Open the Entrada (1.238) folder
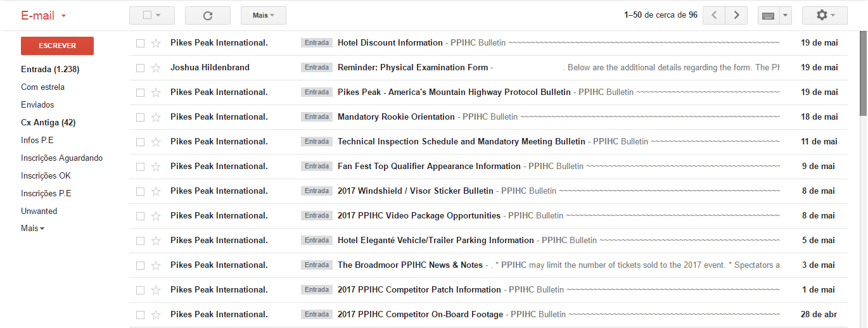Image resolution: width=868 pixels, height=328 pixels. click(50, 70)
